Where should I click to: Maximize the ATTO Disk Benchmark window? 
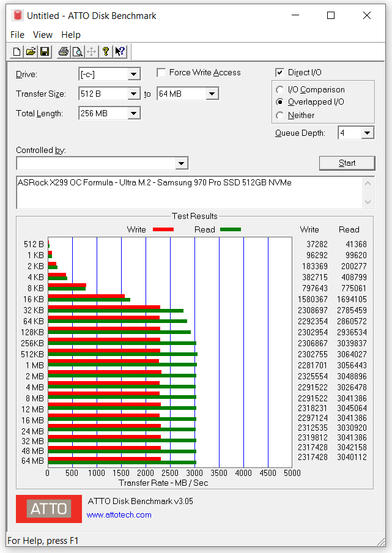[x=331, y=15]
